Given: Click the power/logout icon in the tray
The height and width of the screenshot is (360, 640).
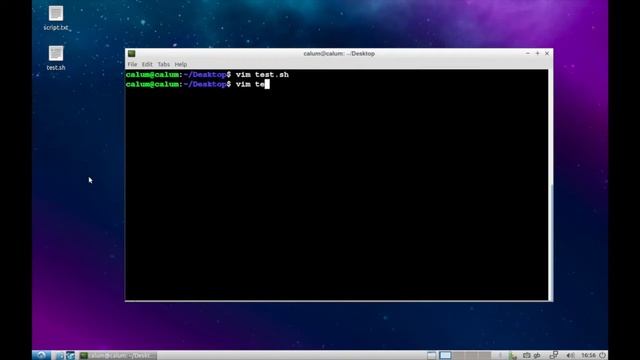Looking at the screenshot, I should point(602,356).
